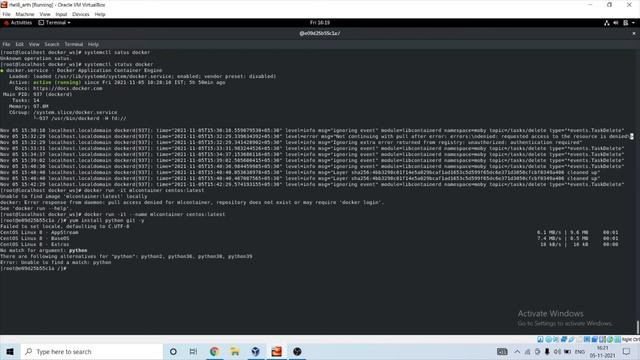Image resolution: width=640 pixels, height=360 pixels.
Task: Open the Terminal menu in terminal menubar
Action: pos(74,44)
